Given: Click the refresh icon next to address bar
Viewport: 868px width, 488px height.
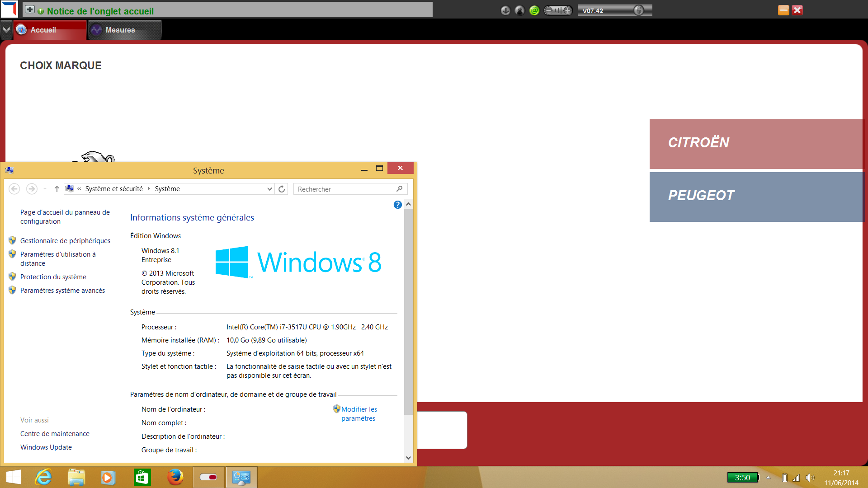Looking at the screenshot, I should tap(282, 189).
